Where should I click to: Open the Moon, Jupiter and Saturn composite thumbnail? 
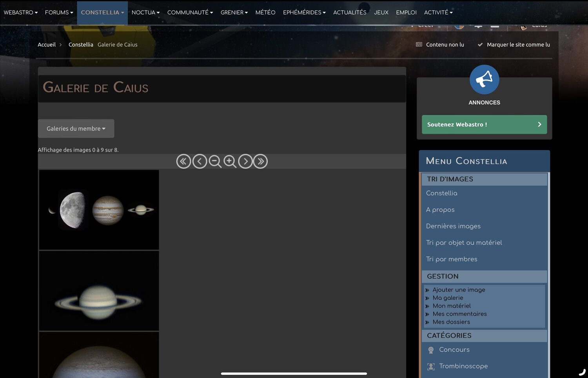[x=99, y=210]
